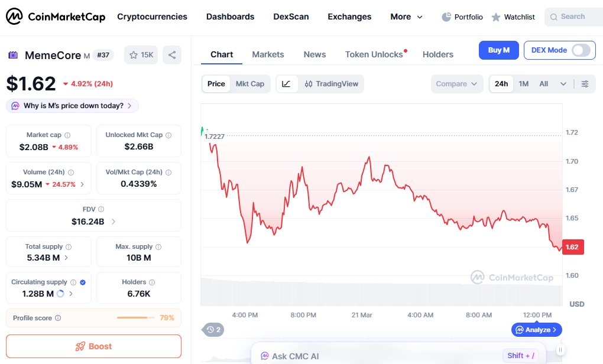Switch to TradingView candlestick view
This screenshot has height=364, width=603.
[331, 84]
